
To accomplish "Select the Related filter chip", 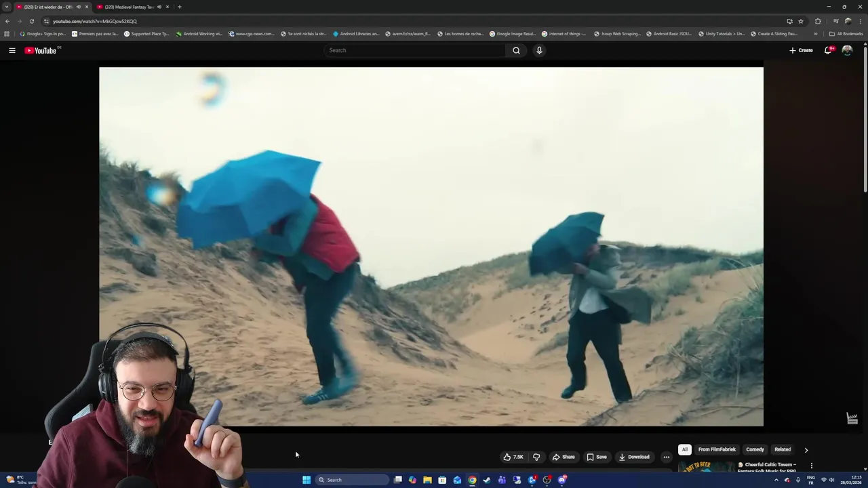I will (x=783, y=449).
